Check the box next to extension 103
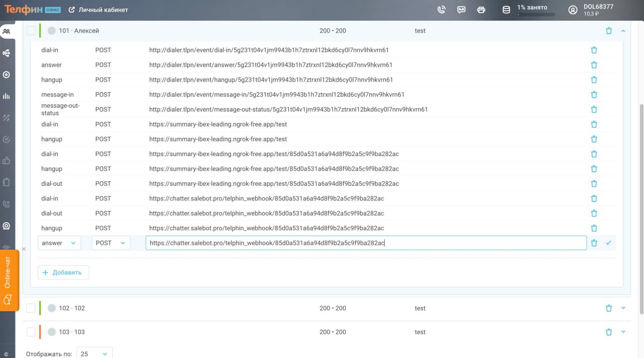644x358 pixels. [x=31, y=332]
